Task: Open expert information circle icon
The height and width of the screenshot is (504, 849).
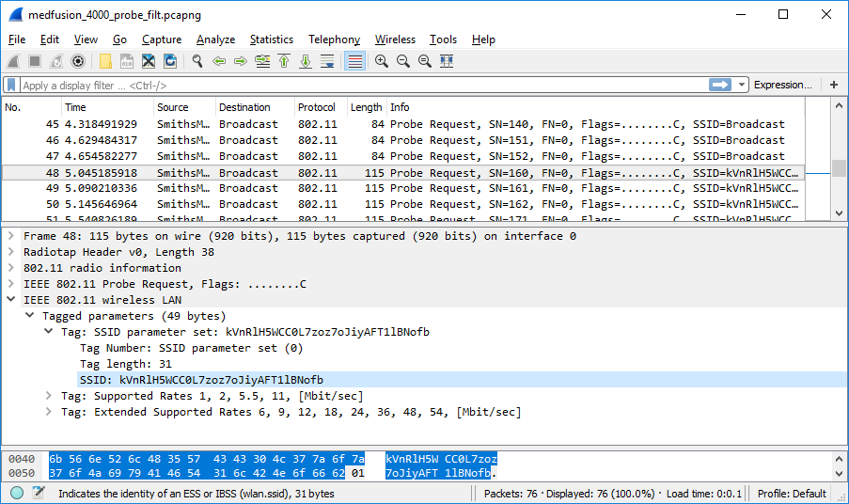Action: [17, 493]
